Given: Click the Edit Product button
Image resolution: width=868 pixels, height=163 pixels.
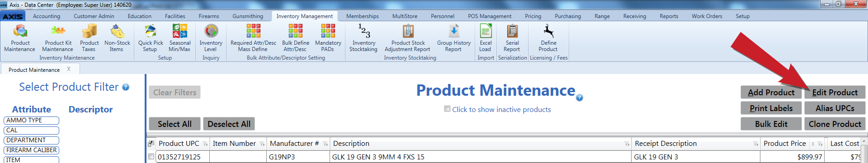Looking at the screenshot, I should [835, 93].
